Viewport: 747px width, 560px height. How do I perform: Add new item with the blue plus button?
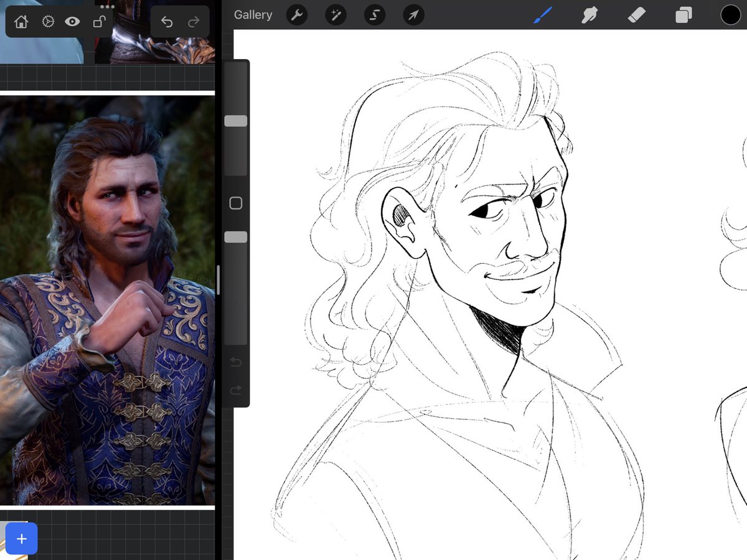tap(21, 538)
